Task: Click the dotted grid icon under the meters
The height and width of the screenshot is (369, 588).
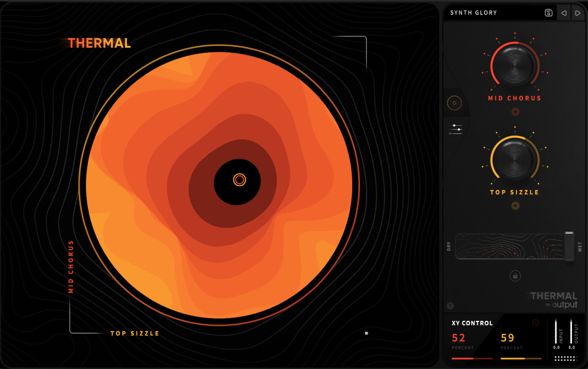Action: 564,358
